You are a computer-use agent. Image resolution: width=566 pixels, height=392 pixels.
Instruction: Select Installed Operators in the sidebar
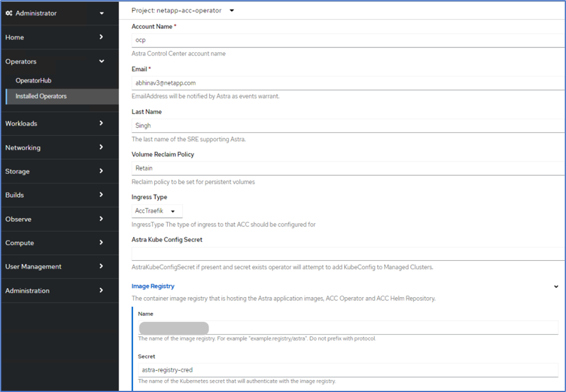point(41,96)
